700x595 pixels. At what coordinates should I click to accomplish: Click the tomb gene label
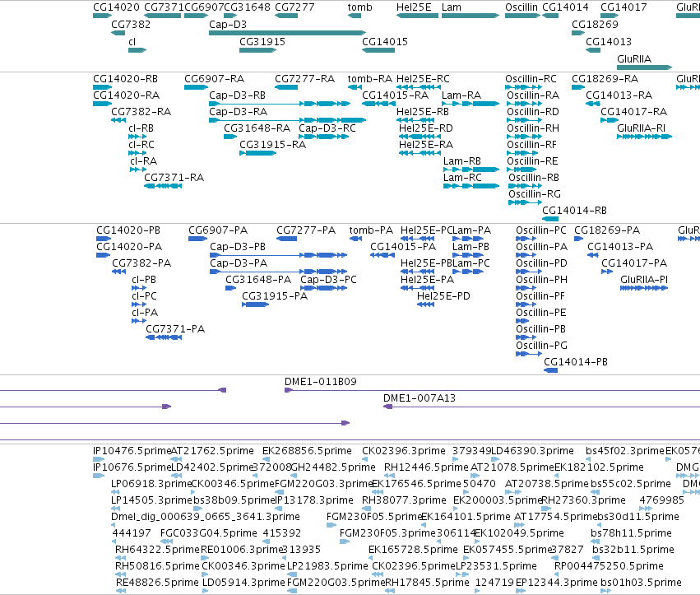tap(359, 7)
